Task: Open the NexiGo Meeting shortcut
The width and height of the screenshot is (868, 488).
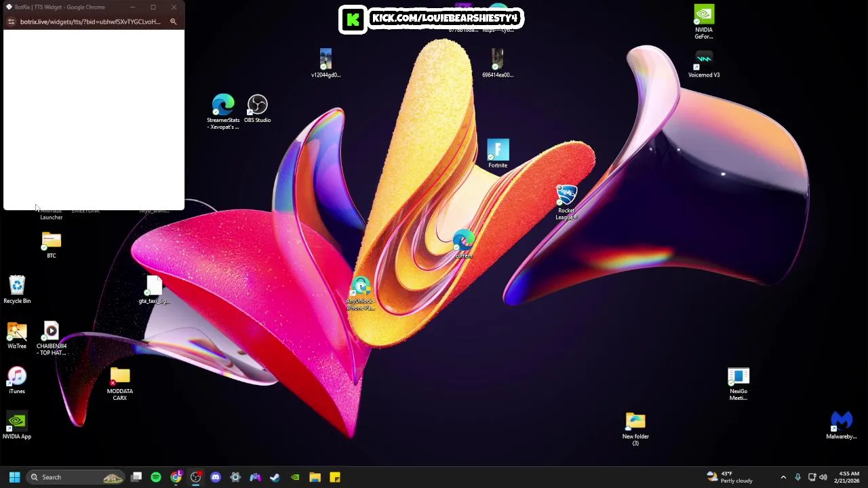Action: [738, 384]
